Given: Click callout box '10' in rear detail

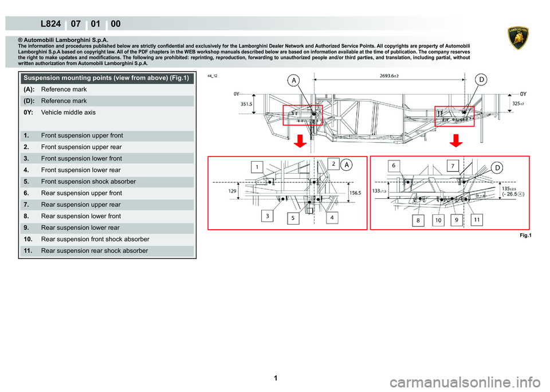Looking at the screenshot, I should click(438, 220).
